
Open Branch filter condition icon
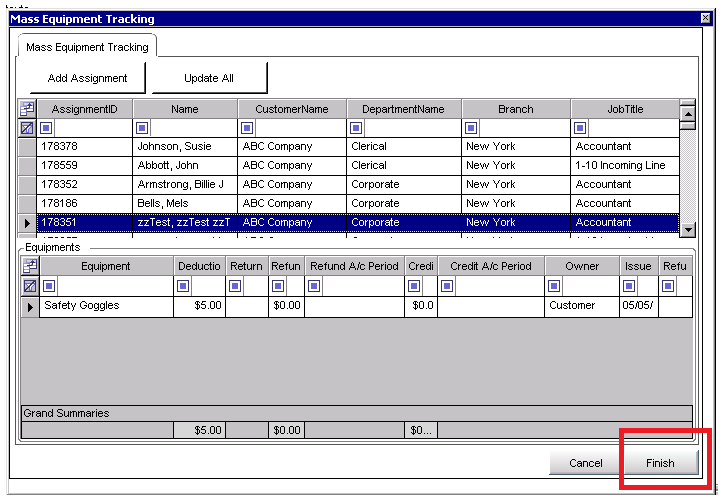coord(471,128)
